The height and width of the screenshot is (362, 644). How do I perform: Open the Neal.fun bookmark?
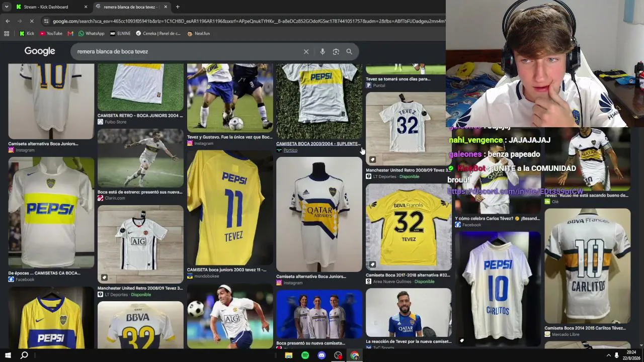(198, 34)
